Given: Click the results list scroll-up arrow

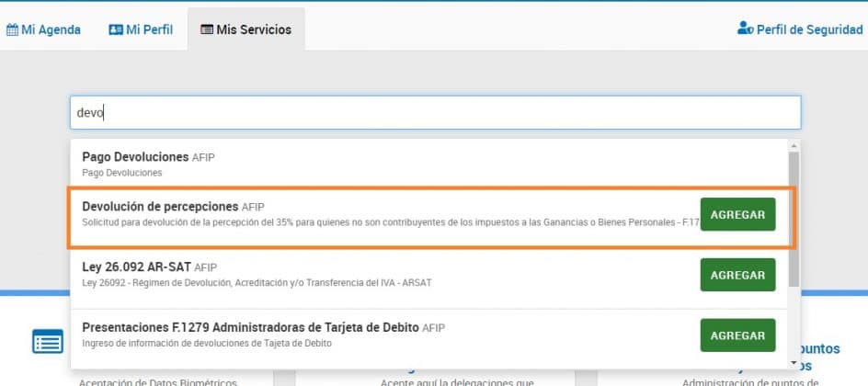Looking at the screenshot, I should pos(794,145).
